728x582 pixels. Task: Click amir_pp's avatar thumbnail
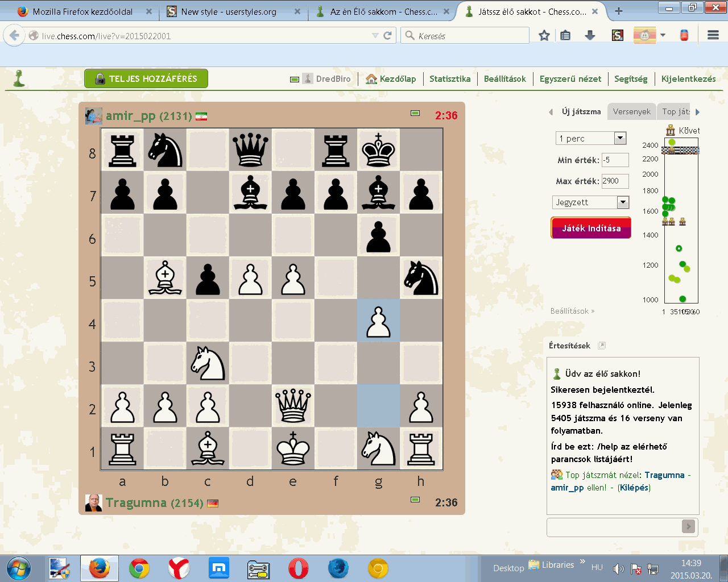(x=93, y=115)
